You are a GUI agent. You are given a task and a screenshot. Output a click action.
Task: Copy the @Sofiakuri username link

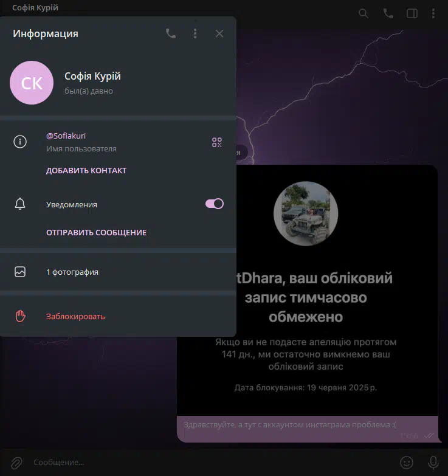point(66,136)
